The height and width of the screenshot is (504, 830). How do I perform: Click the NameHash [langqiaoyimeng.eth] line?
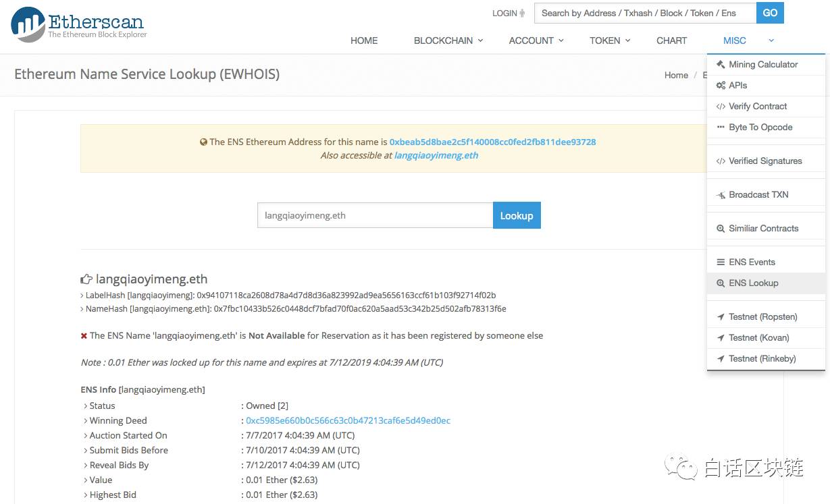click(293, 309)
